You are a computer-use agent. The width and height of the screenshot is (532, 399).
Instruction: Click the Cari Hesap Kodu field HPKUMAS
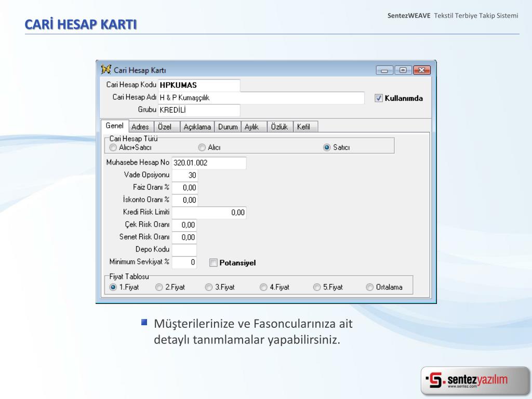coord(199,85)
